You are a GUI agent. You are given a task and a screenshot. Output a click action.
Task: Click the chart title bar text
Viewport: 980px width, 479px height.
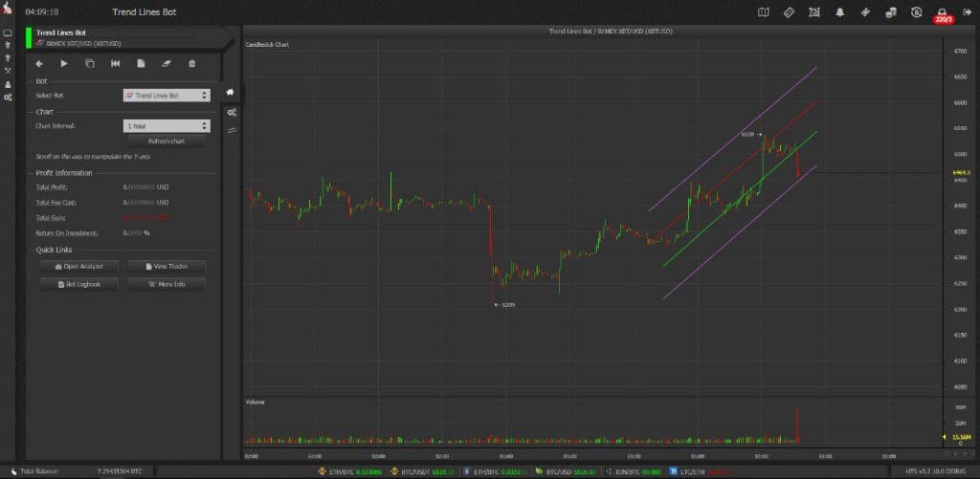(x=611, y=31)
